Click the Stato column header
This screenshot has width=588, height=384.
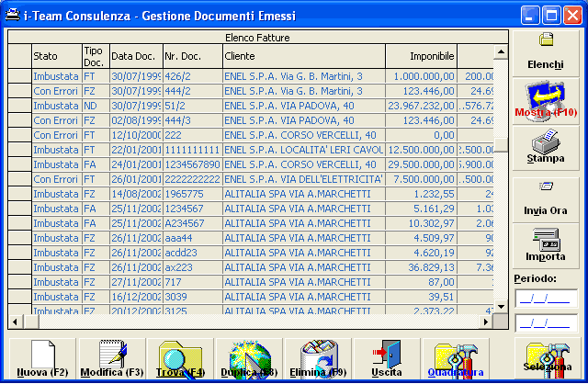(x=57, y=56)
